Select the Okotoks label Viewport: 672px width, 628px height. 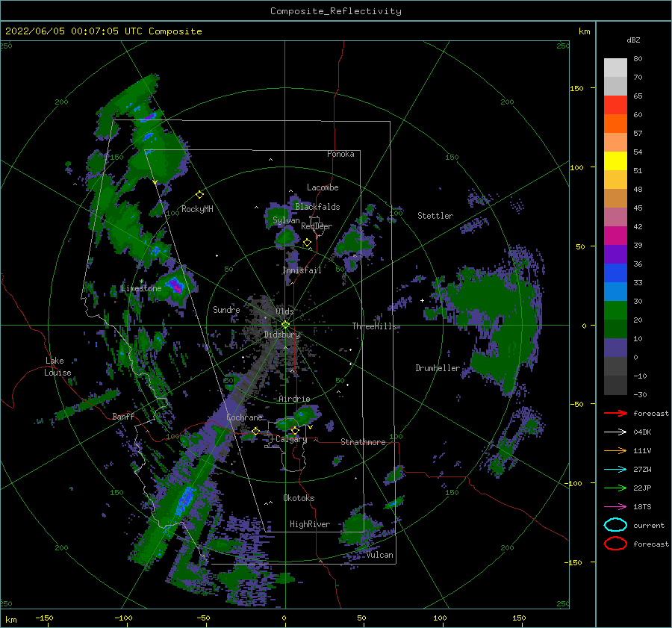tap(299, 498)
